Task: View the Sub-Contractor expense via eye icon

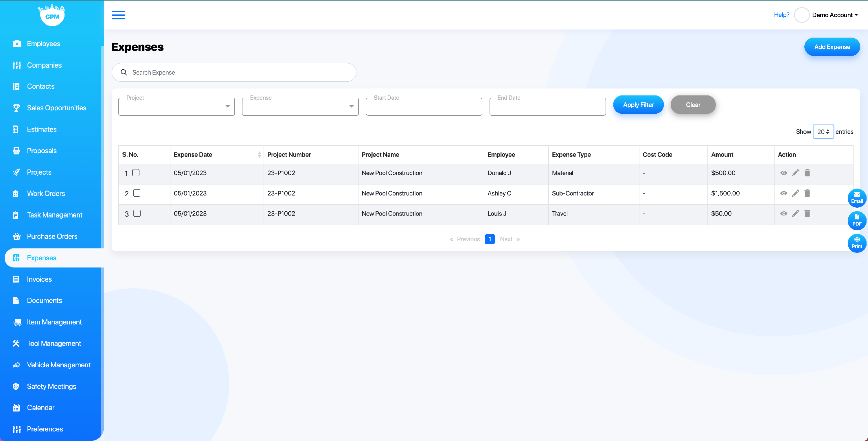Action: pos(784,193)
